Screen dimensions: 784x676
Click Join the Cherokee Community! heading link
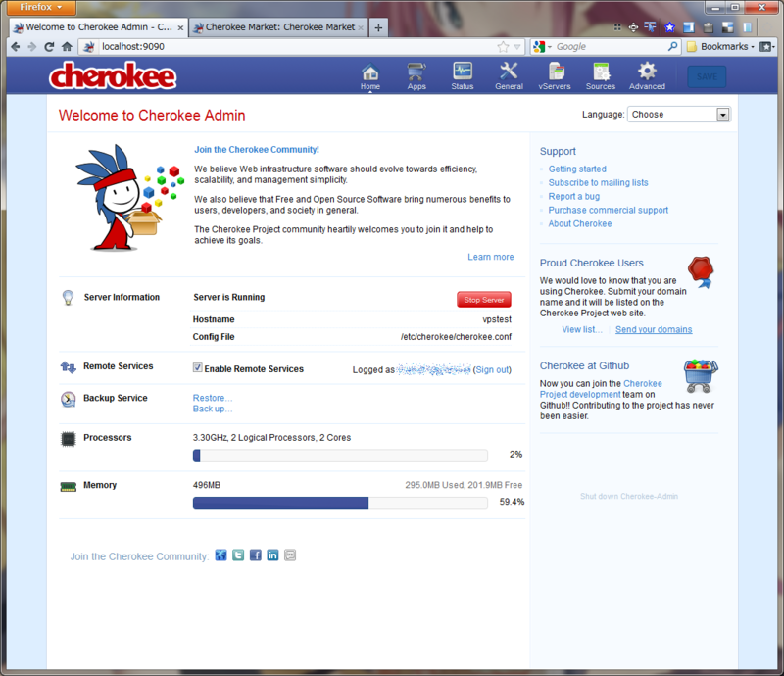pyautogui.click(x=257, y=150)
